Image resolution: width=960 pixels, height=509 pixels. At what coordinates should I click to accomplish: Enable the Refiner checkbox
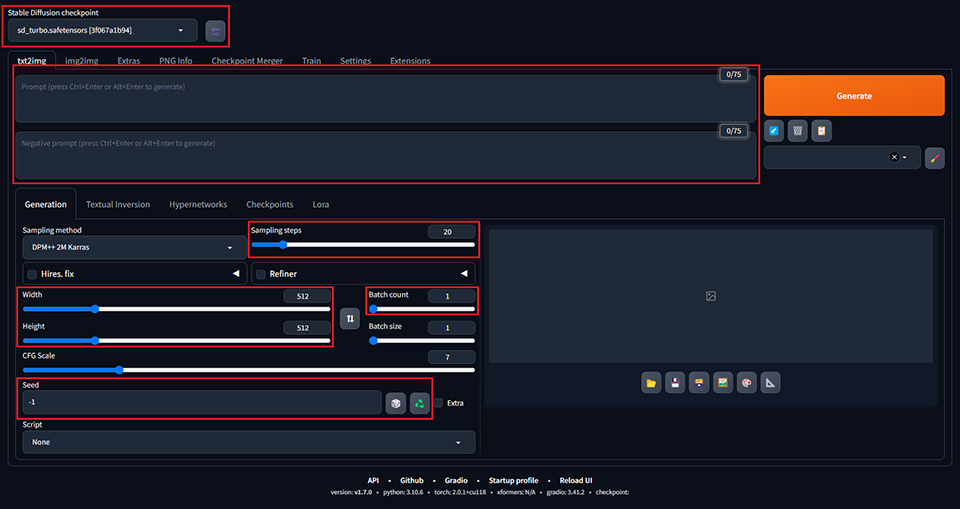(261, 274)
